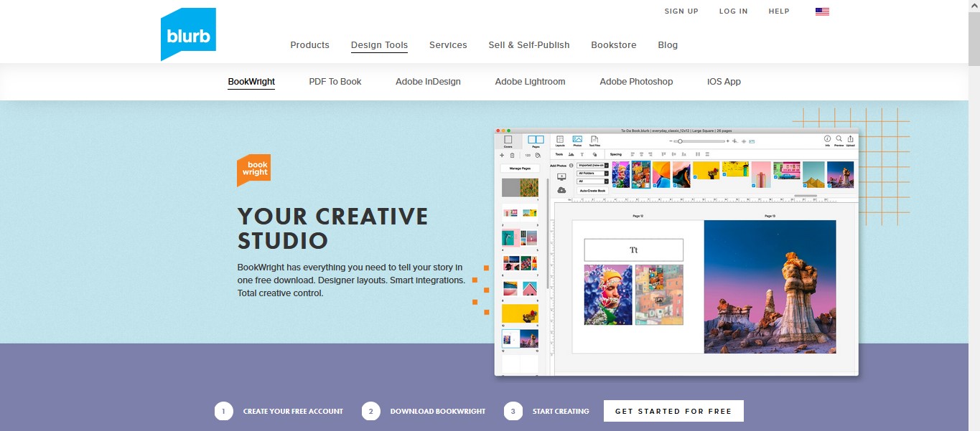
Task: Click the Sign Up link
Action: 681,11
